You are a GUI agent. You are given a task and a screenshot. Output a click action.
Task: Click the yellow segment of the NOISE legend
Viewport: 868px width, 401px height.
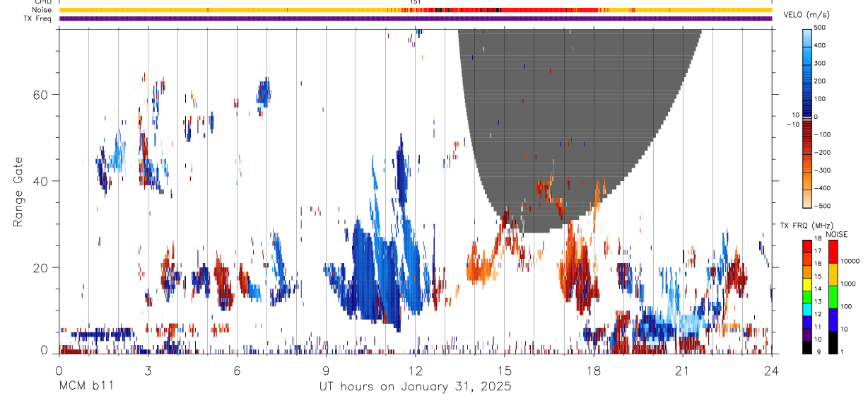click(833, 273)
